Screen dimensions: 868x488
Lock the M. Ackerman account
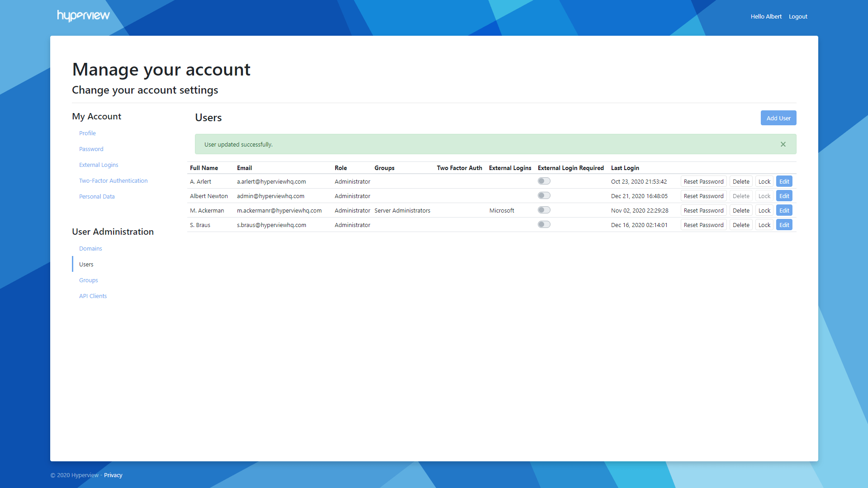point(764,210)
